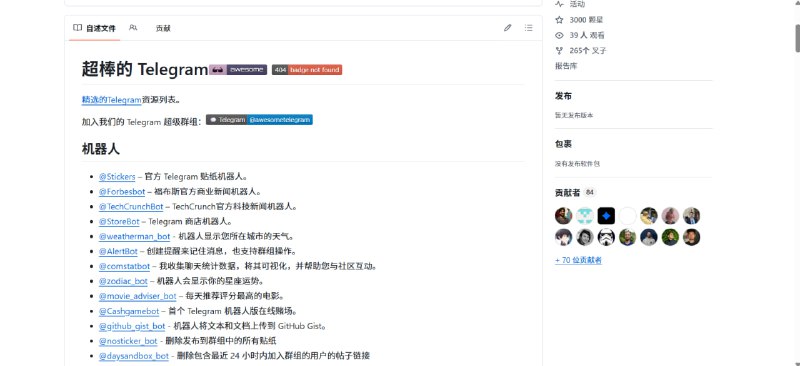Click the 暂无发布版本 text
Image resolution: width=800 pixels, height=366 pixels.
click(574, 115)
